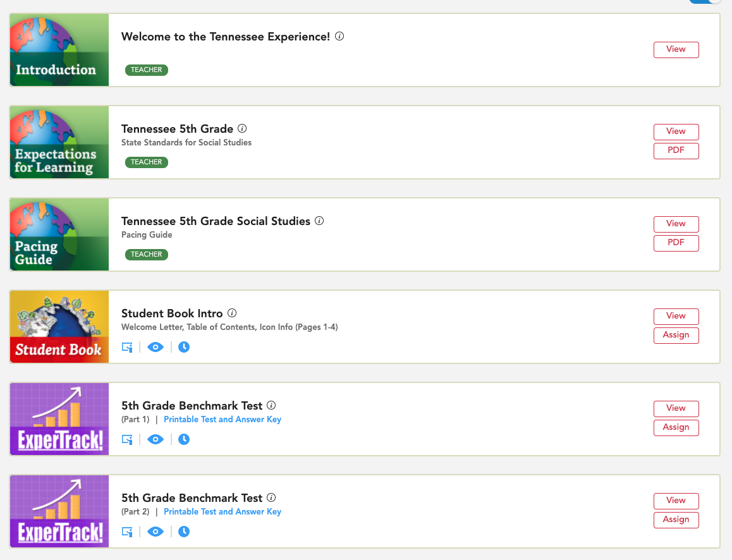
Task: View the 5th Grade Benchmark Test Part 1
Action: pos(676,409)
